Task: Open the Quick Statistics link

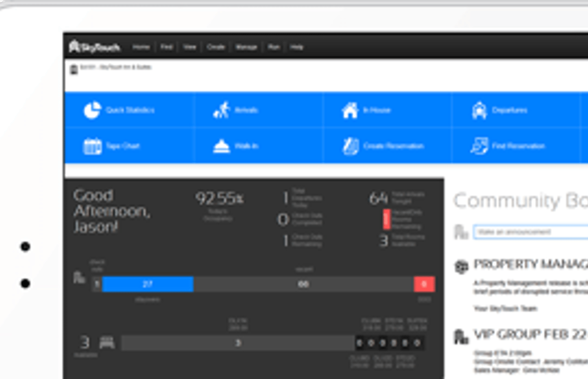Action: pos(130,110)
